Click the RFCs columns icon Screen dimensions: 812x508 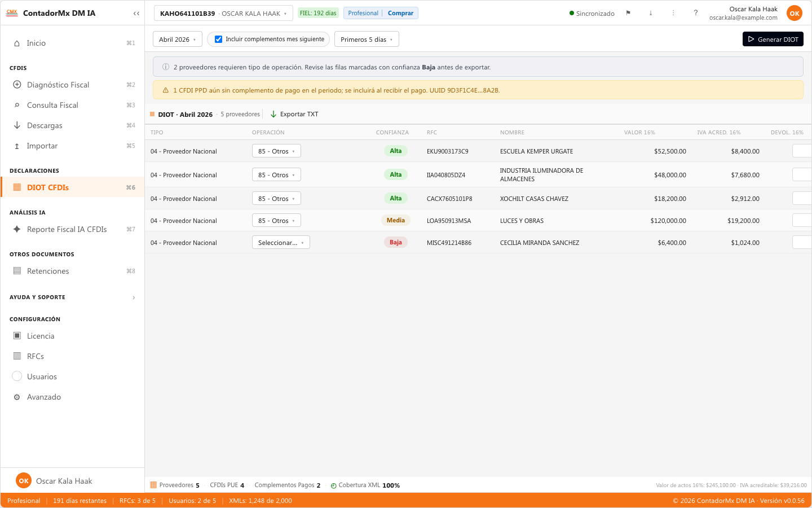pyautogui.click(x=17, y=356)
